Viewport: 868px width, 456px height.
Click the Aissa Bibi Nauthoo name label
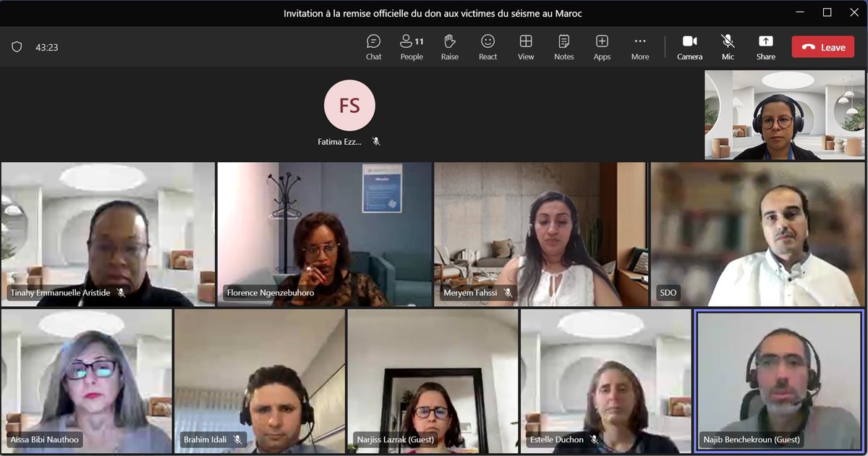(x=45, y=440)
